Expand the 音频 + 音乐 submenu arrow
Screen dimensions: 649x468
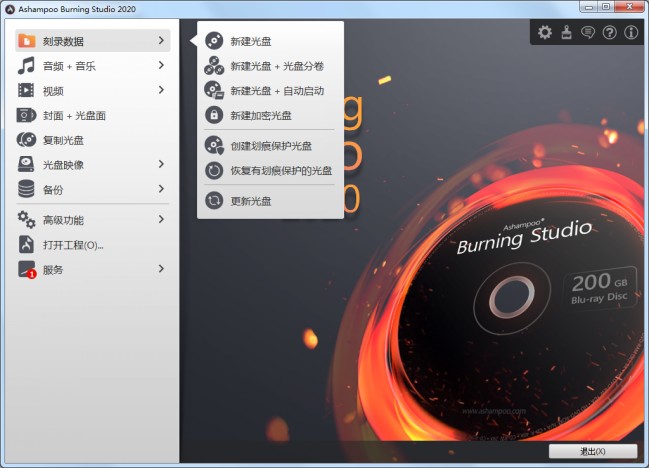(x=161, y=65)
